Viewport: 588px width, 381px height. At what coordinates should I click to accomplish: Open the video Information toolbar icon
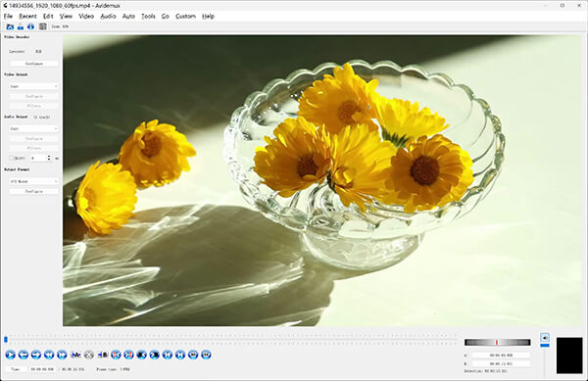(30, 26)
